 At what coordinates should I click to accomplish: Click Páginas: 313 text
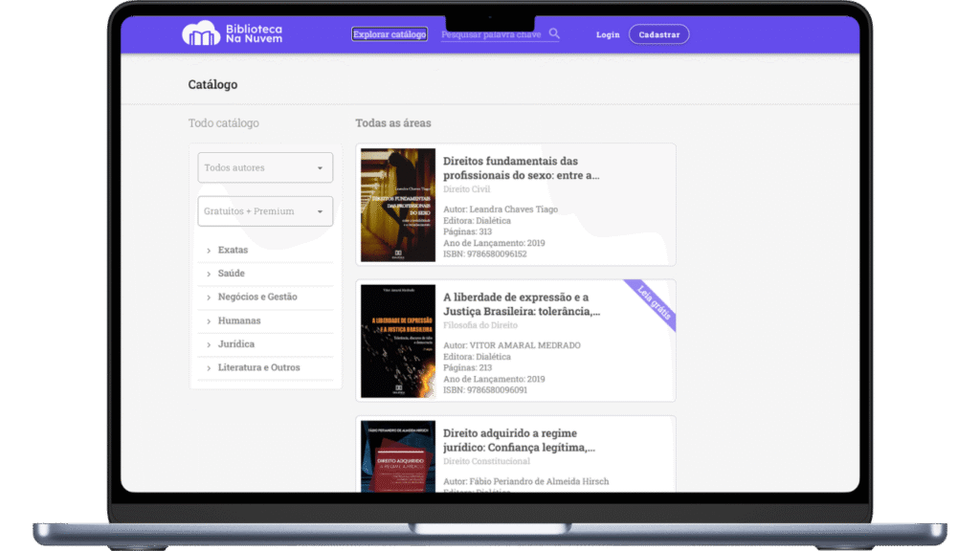(467, 231)
